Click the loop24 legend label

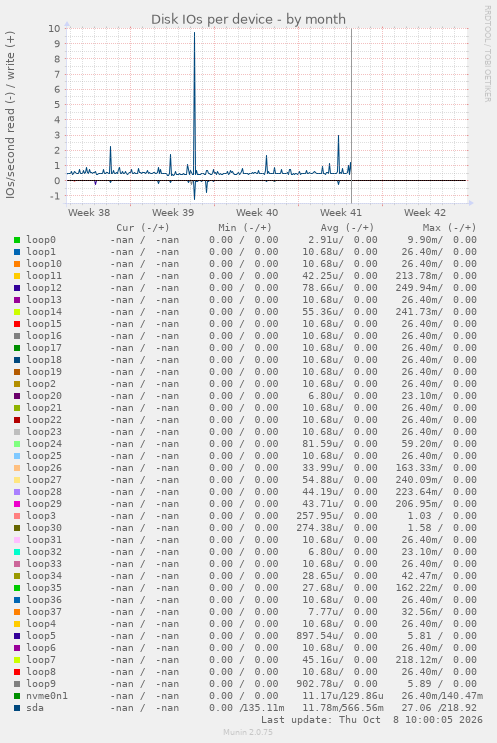pyautogui.click(x=44, y=444)
